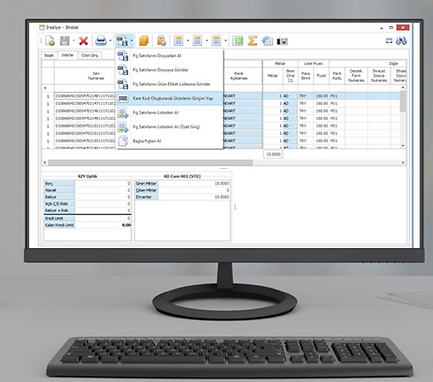
Task: Click the locked document toolbar icon
Action: [x=161, y=41]
